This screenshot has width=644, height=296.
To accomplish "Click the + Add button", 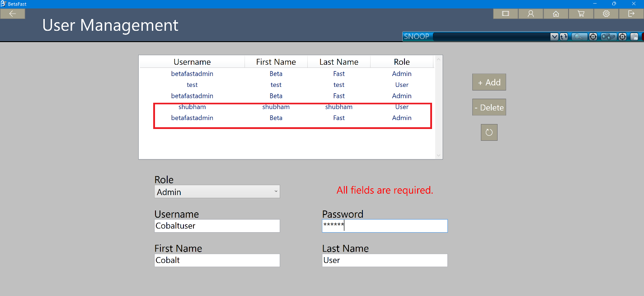I will (x=489, y=82).
